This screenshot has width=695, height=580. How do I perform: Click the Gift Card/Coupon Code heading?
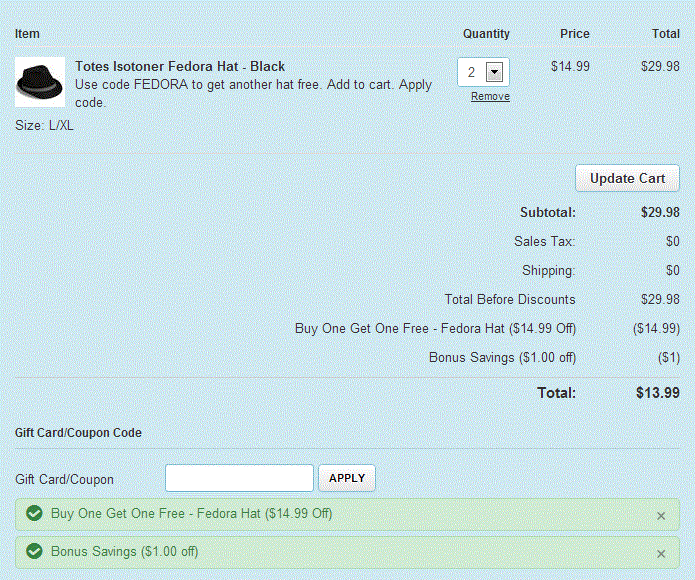(x=78, y=433)
